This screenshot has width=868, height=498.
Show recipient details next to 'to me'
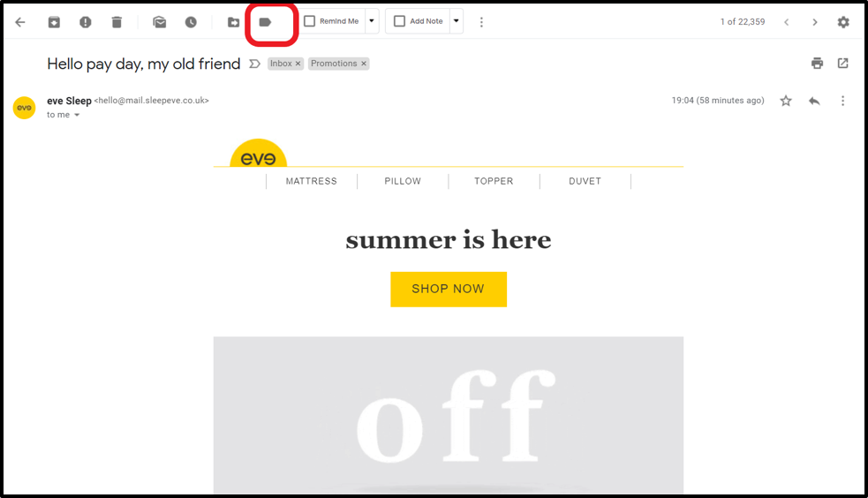(x=77, y=115)
